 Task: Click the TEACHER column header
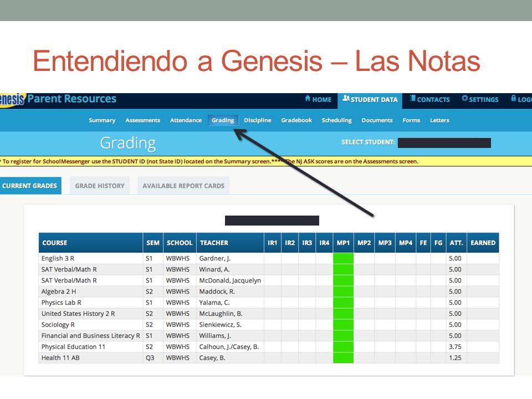coord(230,243)
